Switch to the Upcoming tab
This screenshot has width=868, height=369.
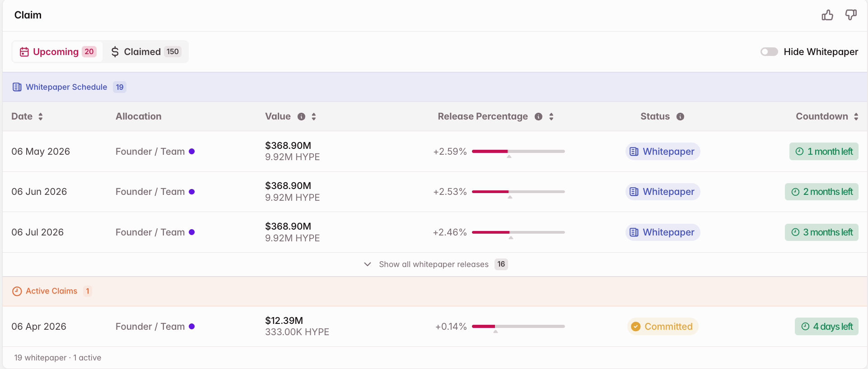(57, 52)
